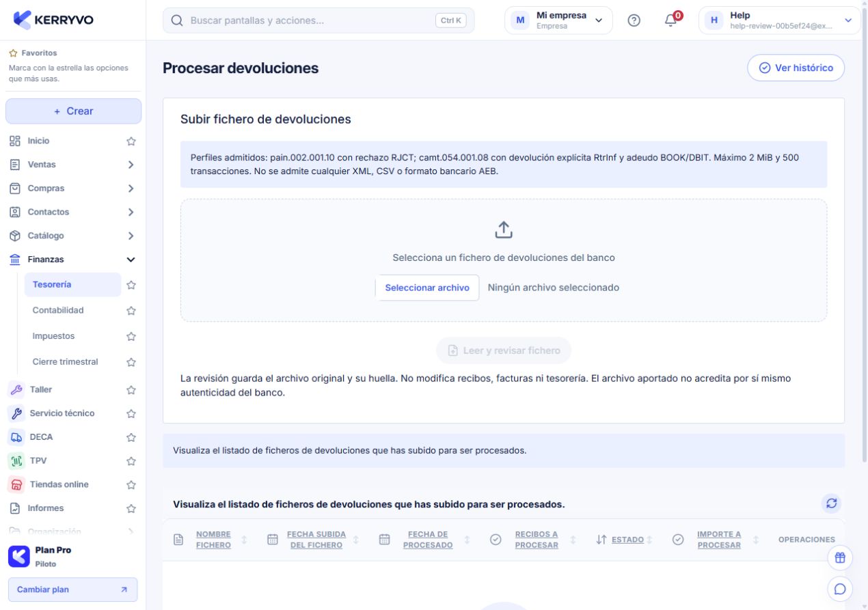Screen dimensions: 868x610
Task: Star TPV as favorite
Action: 131,461
